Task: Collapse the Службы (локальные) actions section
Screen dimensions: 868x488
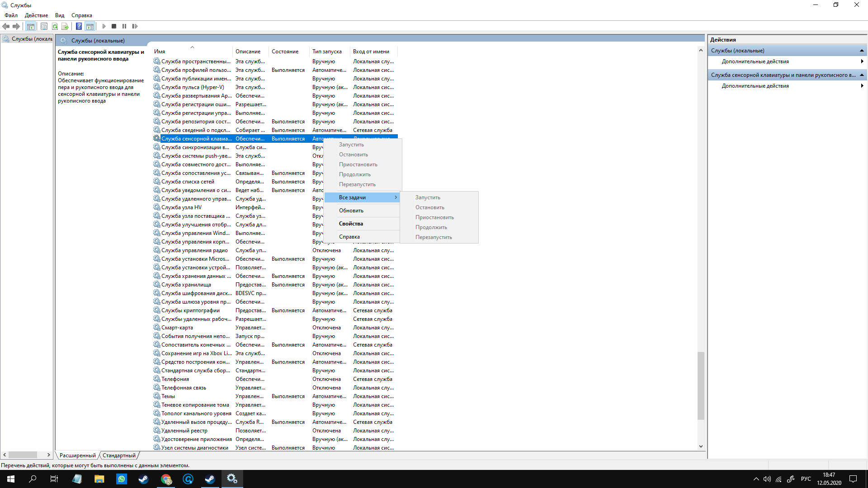Action: click(862, 51)
